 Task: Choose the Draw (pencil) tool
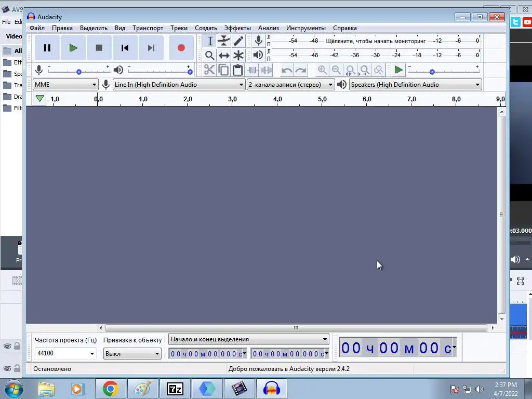click(238, 41)
